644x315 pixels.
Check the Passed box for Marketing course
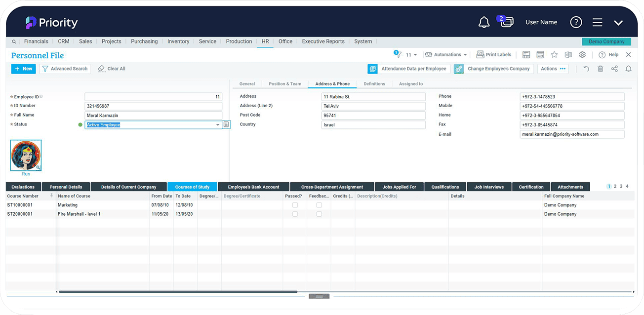295,205
